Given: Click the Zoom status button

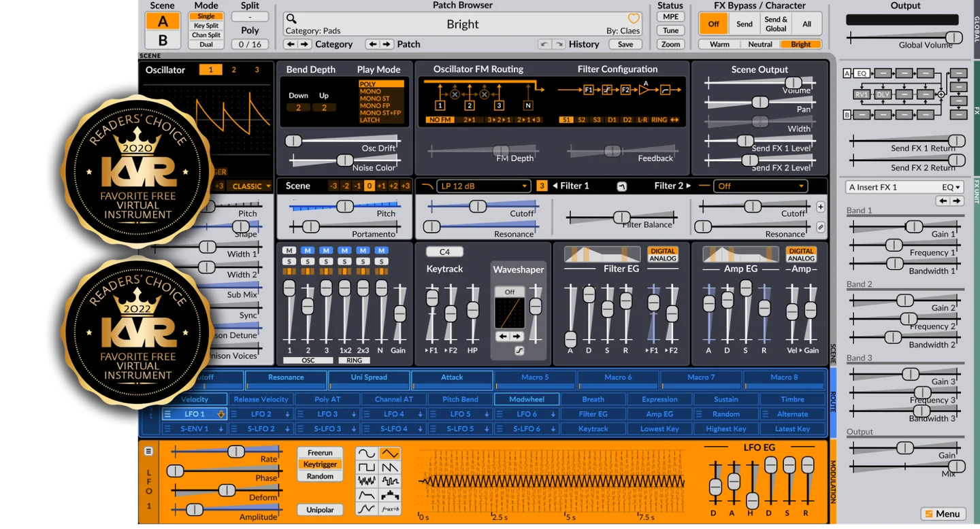Looking at the screenshot, I should click(x=670, y=44).
